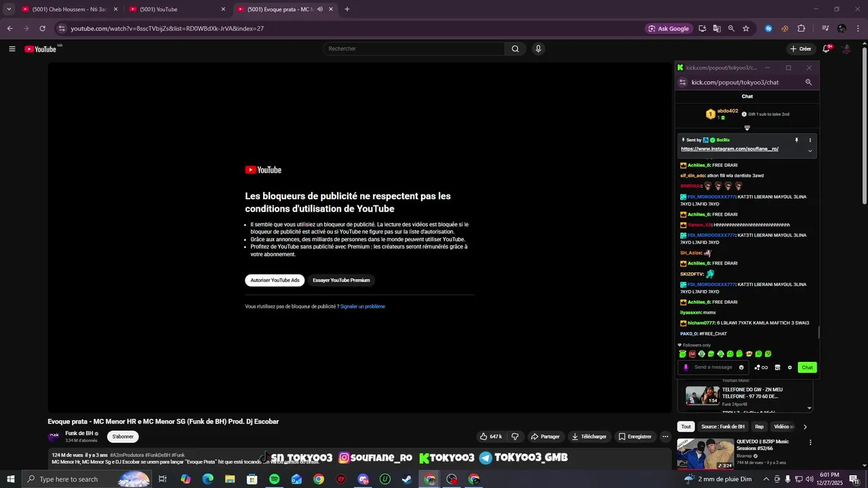The width and height of the screenshot is (868, 488).
Task: Open Microsoft Edge from the taskbar
Action: pyautogui.click(x=208, y=479)
